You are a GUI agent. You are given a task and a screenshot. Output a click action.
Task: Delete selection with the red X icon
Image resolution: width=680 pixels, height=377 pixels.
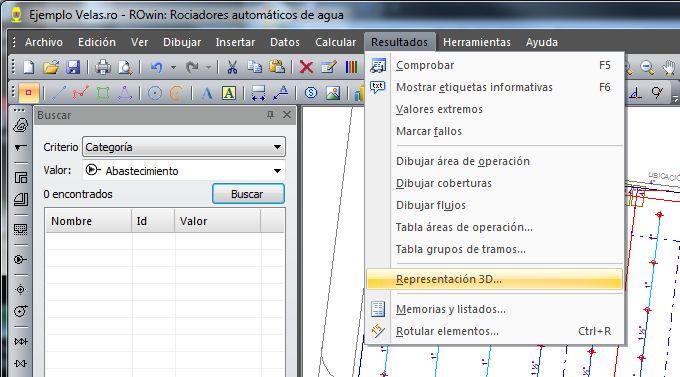point(306,67)
